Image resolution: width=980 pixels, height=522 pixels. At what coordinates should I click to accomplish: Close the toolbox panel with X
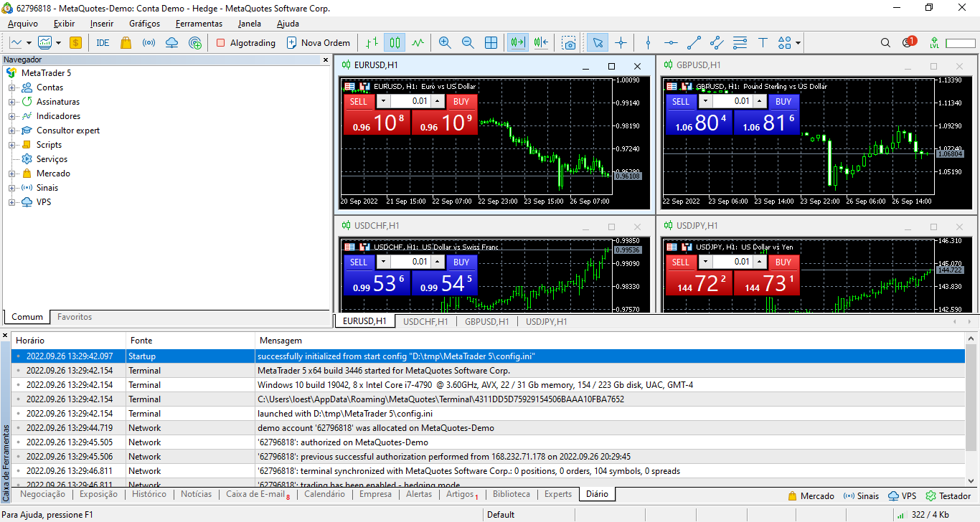5,335
